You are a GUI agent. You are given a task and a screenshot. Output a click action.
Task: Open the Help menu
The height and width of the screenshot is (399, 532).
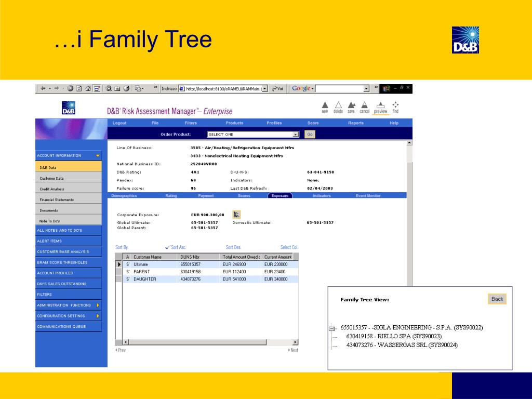(x=394, y=123)
